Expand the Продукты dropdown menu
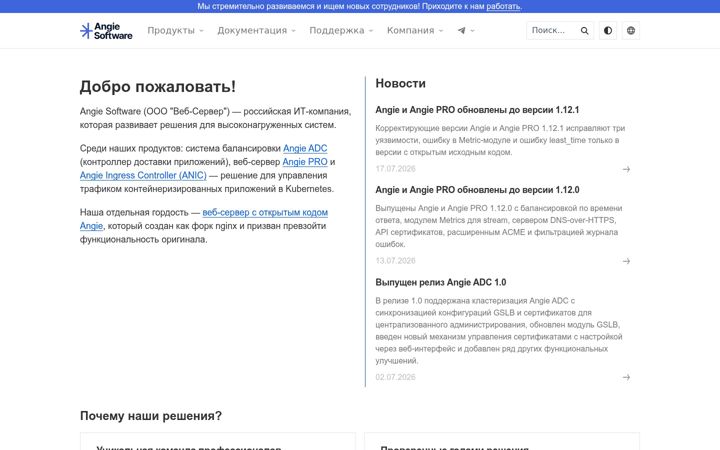720x450 pixels. click(175, 31)
